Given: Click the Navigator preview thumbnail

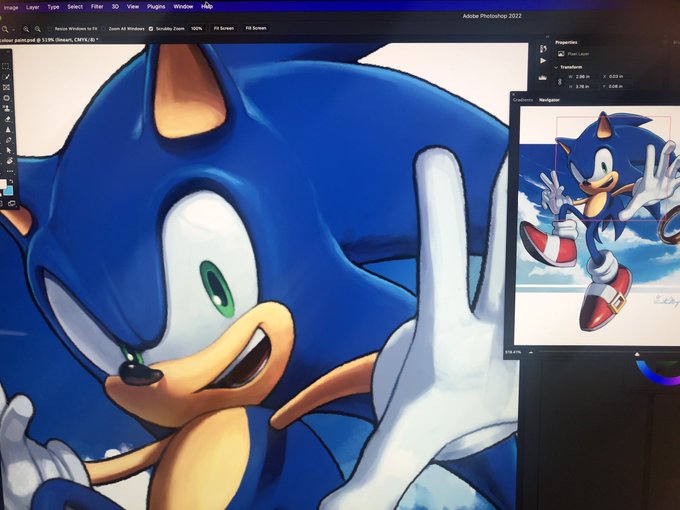Looking at the screenshot, I should point(598,226).
